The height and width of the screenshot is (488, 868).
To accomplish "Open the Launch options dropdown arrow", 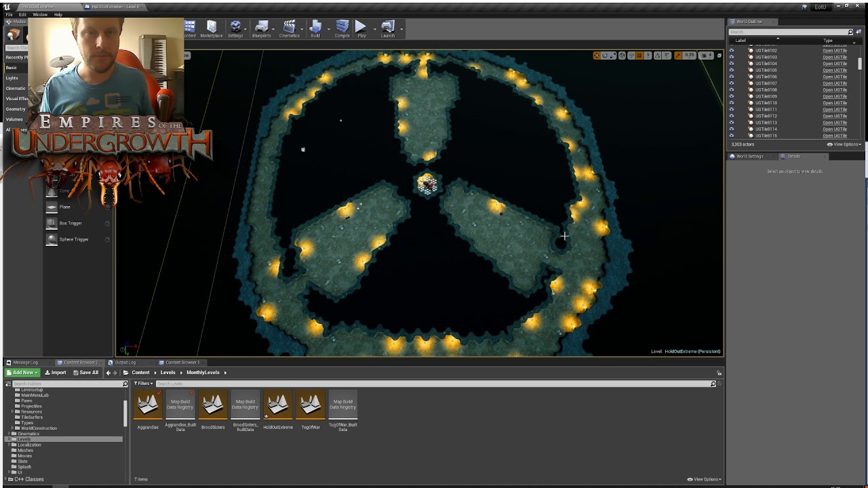I will [x=401, y=28].
